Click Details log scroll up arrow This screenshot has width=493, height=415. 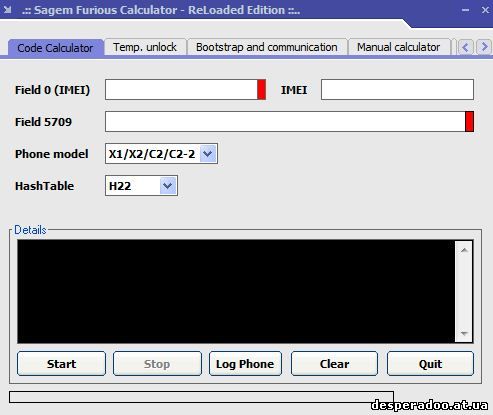464,250
